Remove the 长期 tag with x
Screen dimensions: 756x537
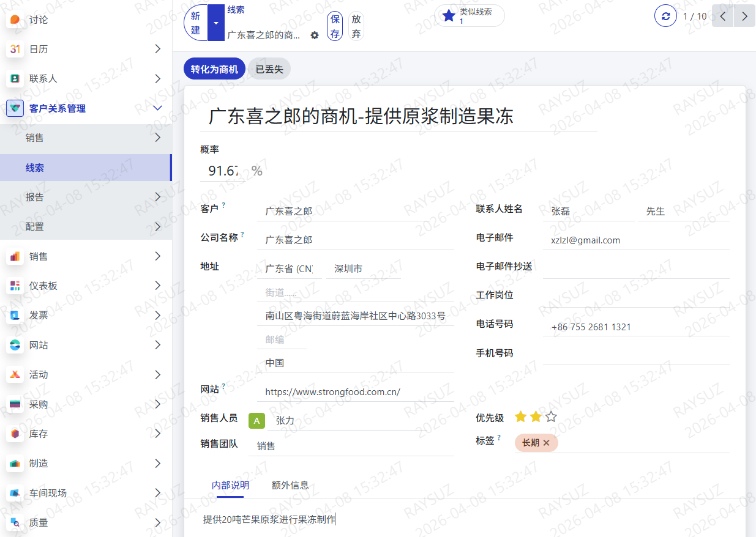click(547, 443)
